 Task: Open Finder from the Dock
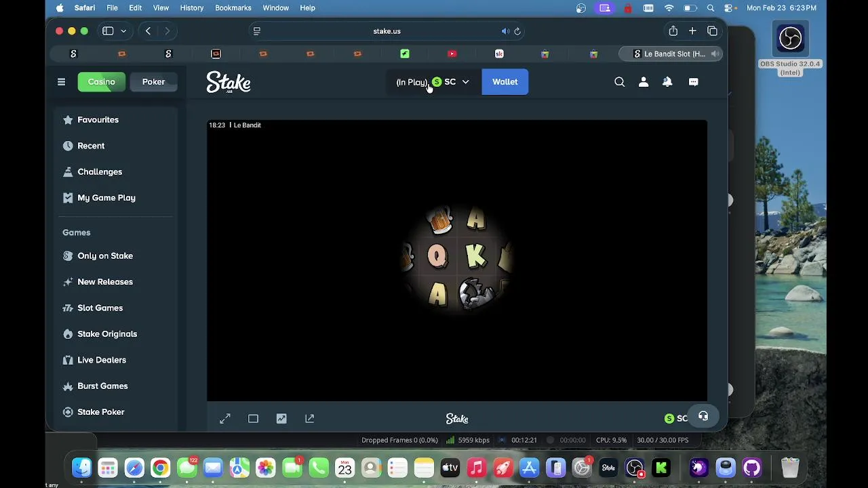tap(82, 468)
